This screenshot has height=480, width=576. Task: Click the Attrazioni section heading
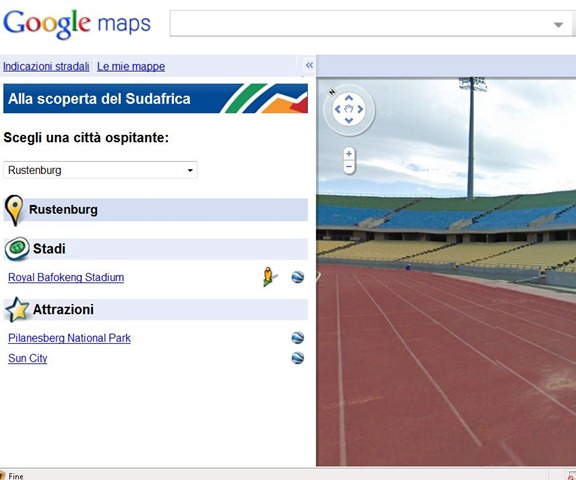click(63, 310)
